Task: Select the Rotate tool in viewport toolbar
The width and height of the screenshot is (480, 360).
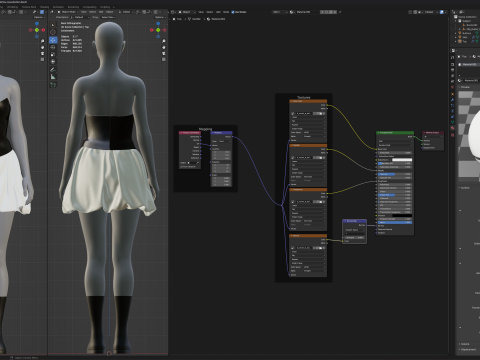Action: [53, 47]
